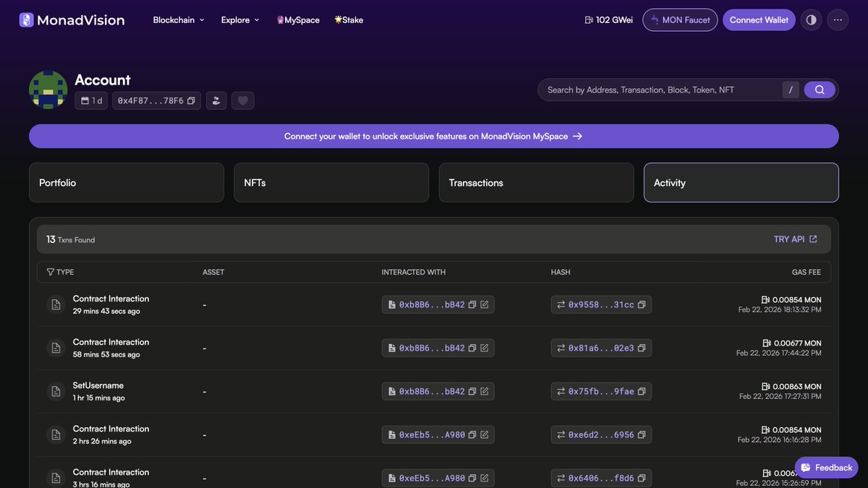Click the INTERACTED WITH column header
Screen dimensions: 868x488
pos(414,272)
